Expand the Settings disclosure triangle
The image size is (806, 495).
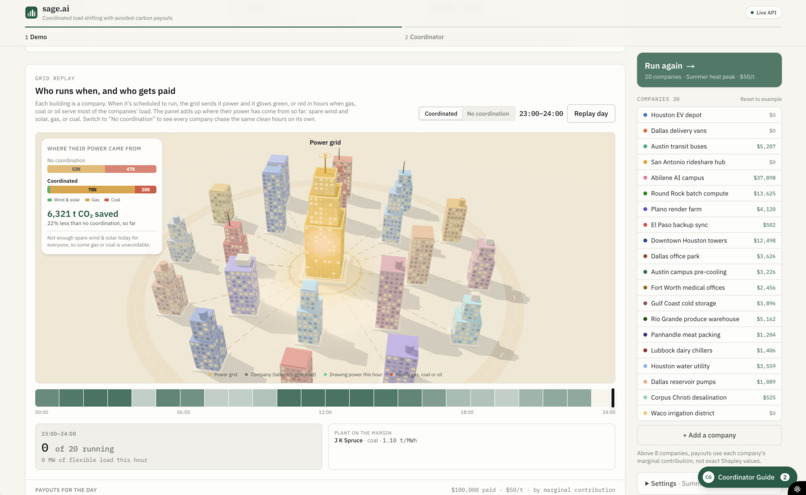click(x=646, y=484)
